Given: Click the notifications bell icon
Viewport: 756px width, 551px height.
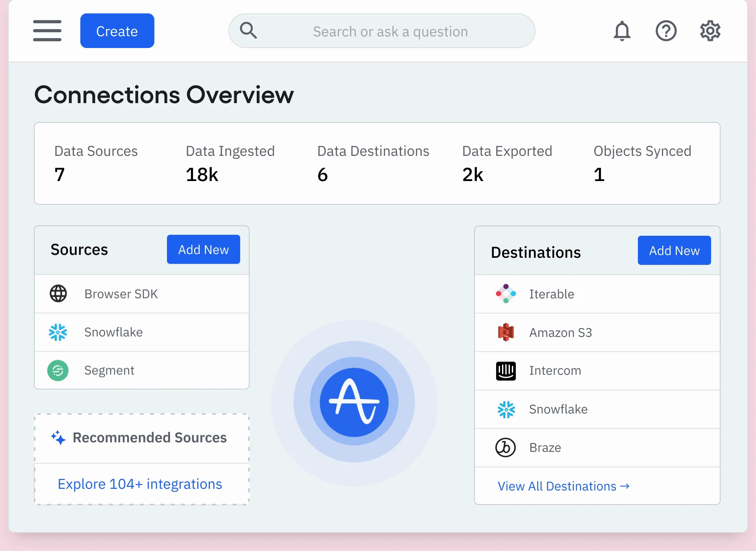Looking at the screenshot, I should [x=622, y=31].
